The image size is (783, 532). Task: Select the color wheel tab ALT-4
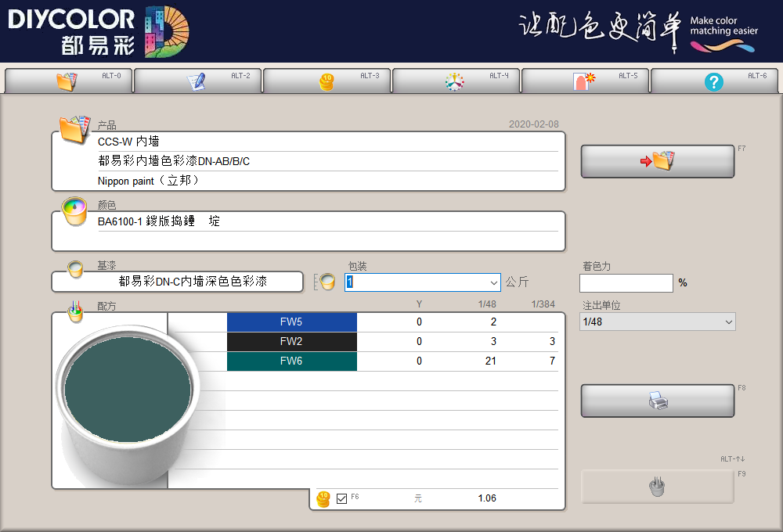(x=456, y=81)
